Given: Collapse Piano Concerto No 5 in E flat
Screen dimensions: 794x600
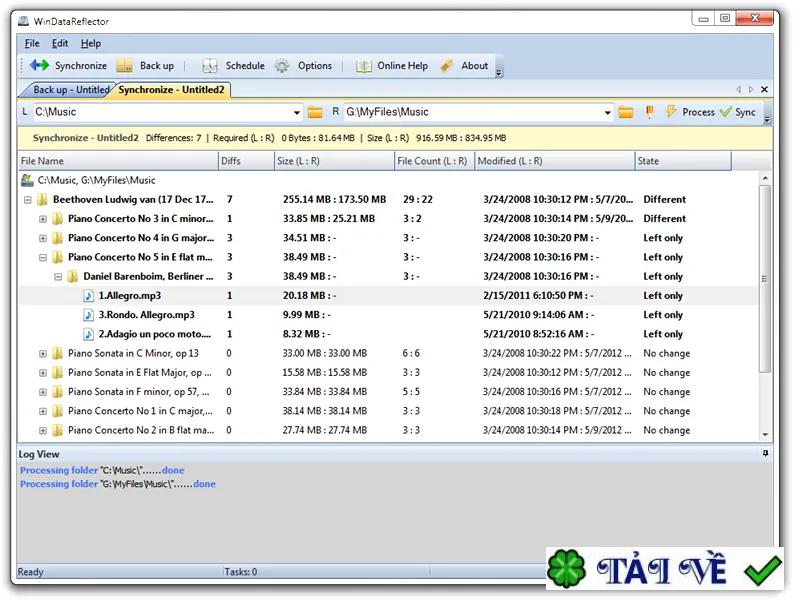Looking at the screenshot, I should 43,258.
